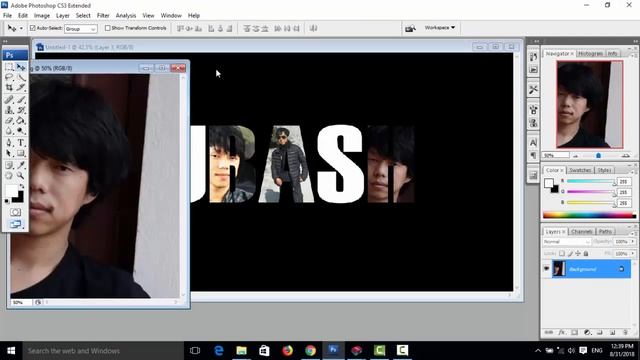Click the foreground color swatch in toolbox

click(12, 191)
